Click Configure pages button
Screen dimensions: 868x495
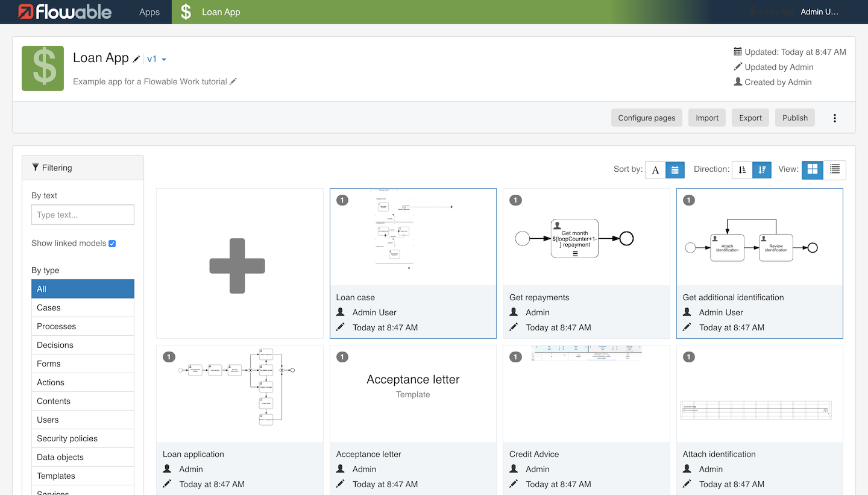(646, 118)
